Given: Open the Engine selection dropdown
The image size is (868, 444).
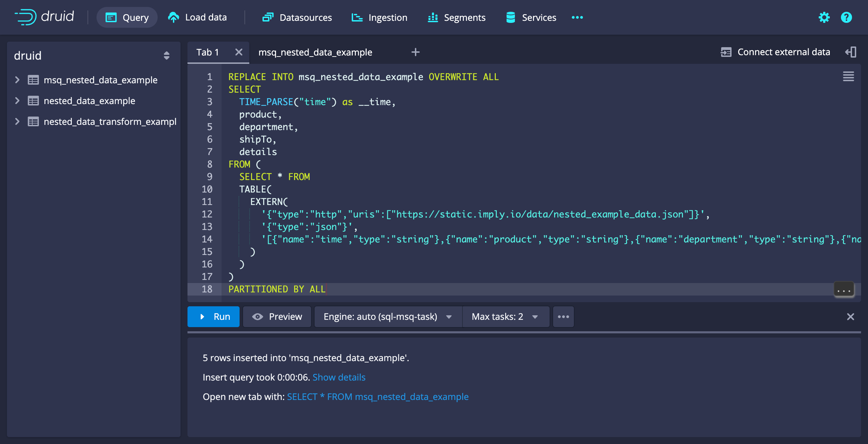Looking at the screenshot, I should (x=388, y=316).
